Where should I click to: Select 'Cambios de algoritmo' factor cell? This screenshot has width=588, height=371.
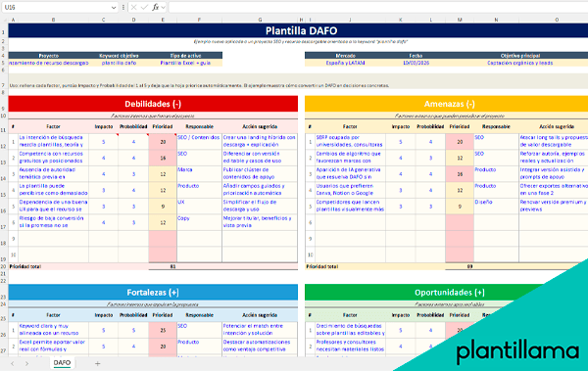click(350, 158)
